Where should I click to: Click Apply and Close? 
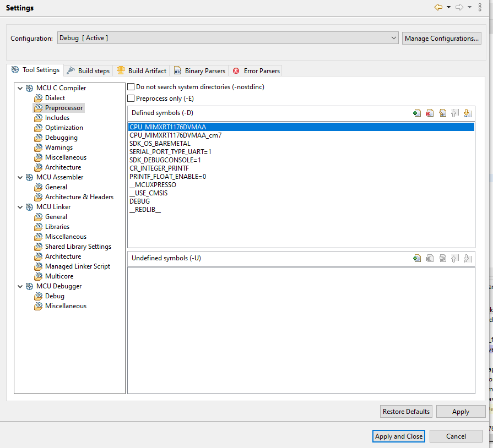(x=398, y=436)
